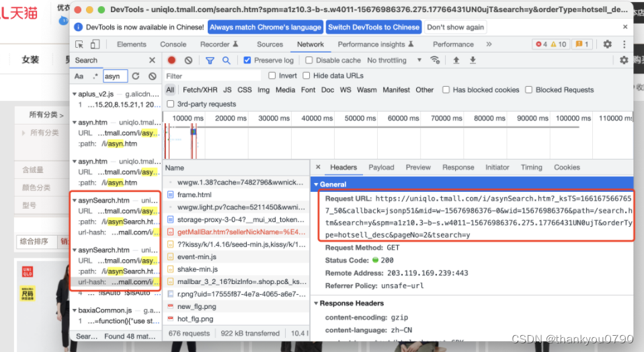Check Blocked Requests checkbox
Viewport: 644px width, 352px height.
point(529,90)
